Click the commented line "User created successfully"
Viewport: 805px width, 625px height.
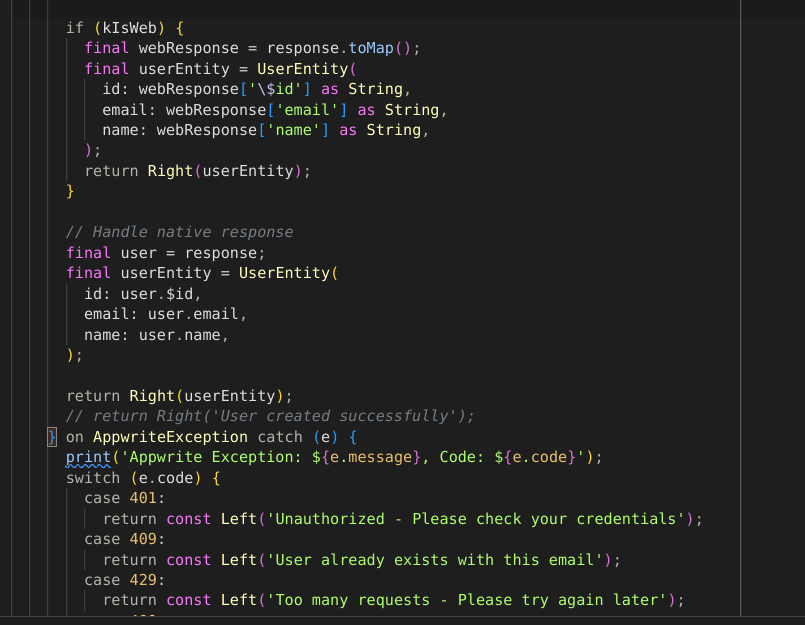tap(270, 416)
